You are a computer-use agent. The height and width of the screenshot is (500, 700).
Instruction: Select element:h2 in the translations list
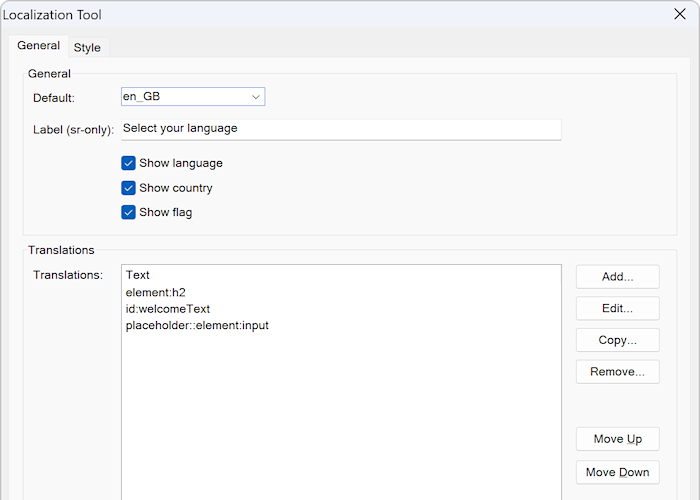click(156, 292)
